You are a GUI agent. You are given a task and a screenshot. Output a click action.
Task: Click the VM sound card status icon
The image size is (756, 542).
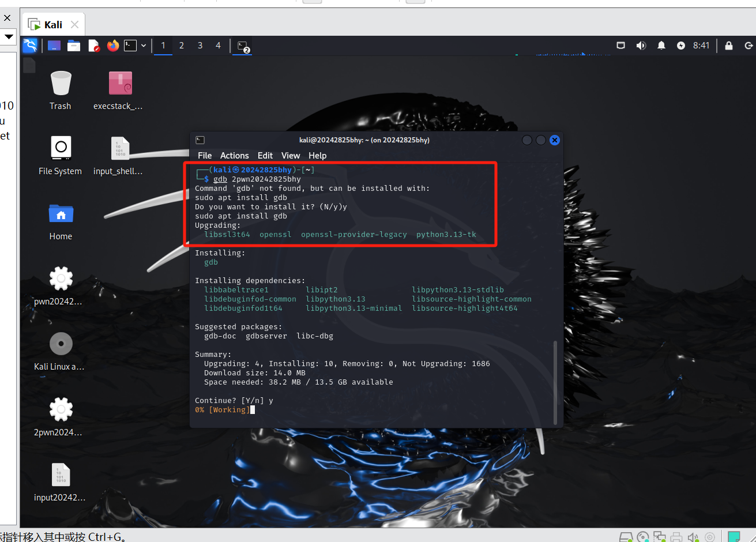click(x=693, y=537)
